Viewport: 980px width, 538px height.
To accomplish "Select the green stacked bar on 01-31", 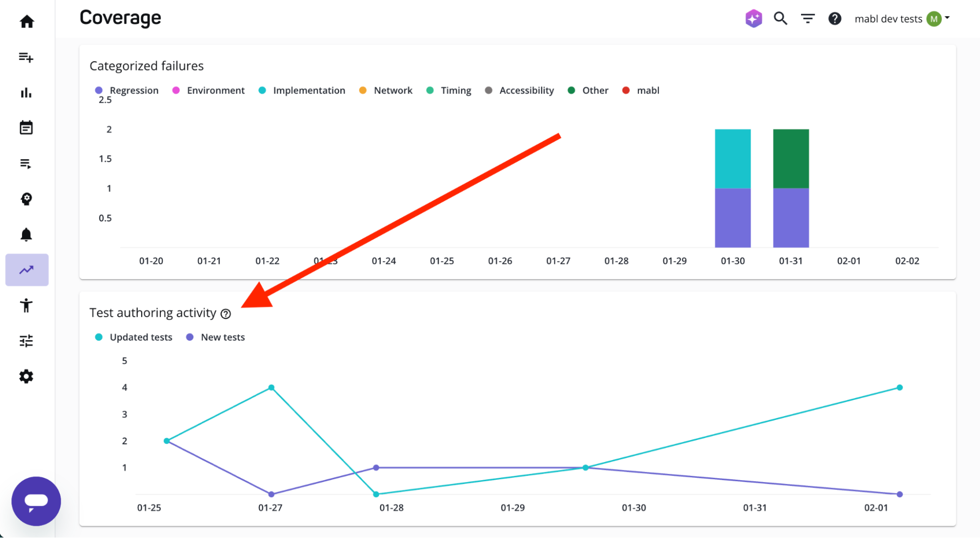I will [790, 159].
